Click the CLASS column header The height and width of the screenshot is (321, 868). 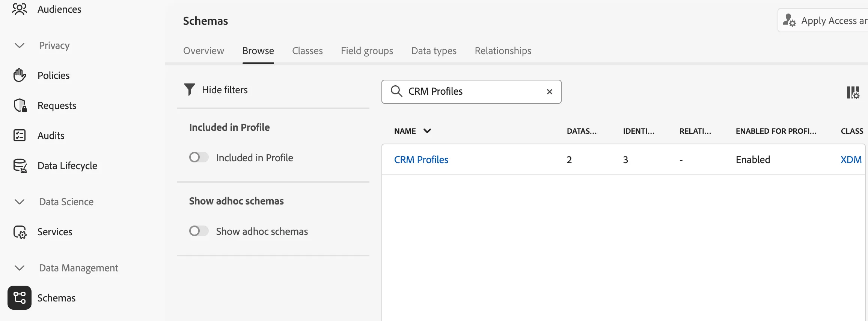tap(852, 131)
